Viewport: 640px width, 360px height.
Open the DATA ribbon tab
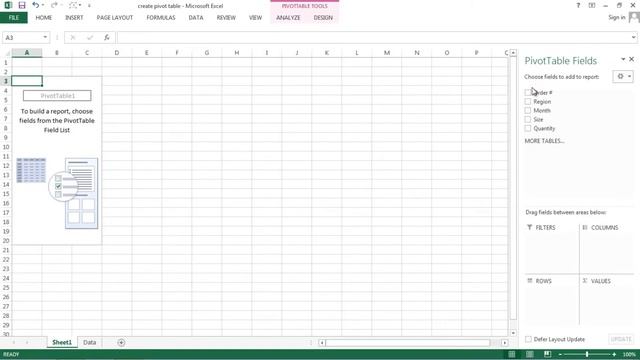[196, 18]
